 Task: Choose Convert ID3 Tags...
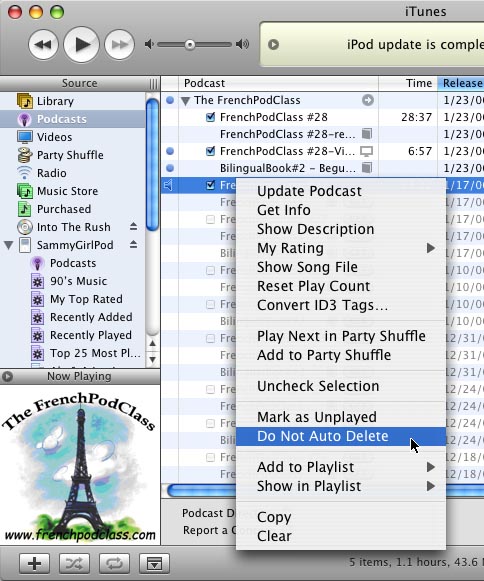341,305
